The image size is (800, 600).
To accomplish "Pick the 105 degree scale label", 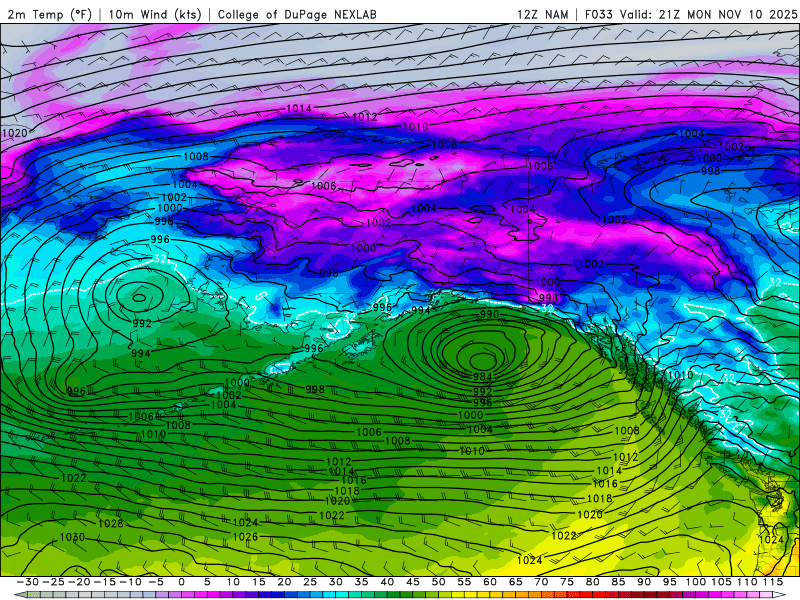I will coord(721,582).
